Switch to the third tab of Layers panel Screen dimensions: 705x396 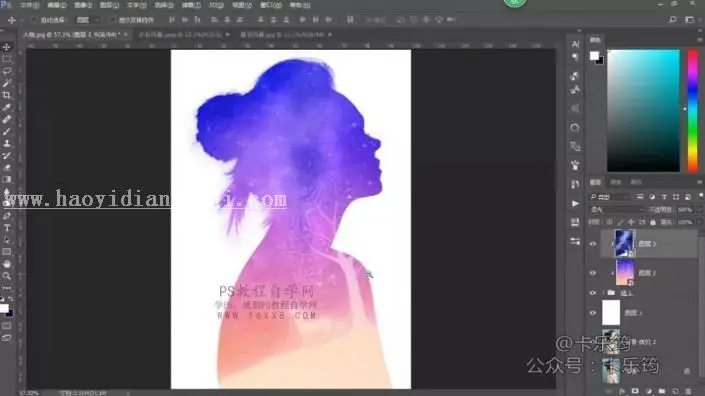636,182
